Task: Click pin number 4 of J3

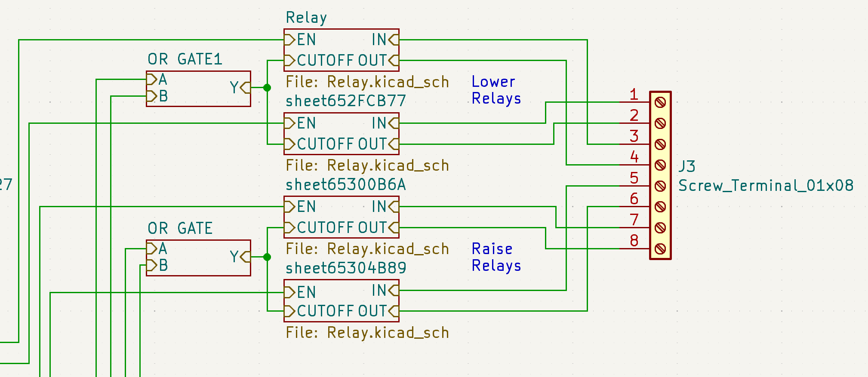Action: tap(634, 157)
